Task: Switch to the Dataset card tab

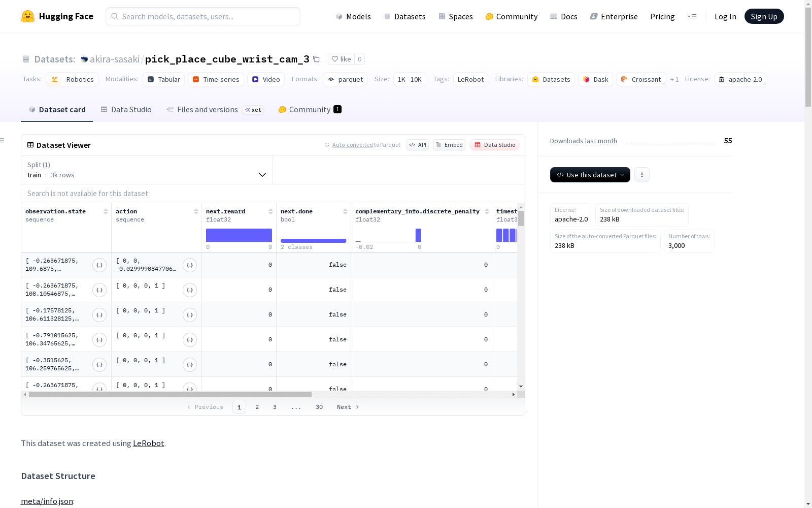Action: click(x=57, y=109)
